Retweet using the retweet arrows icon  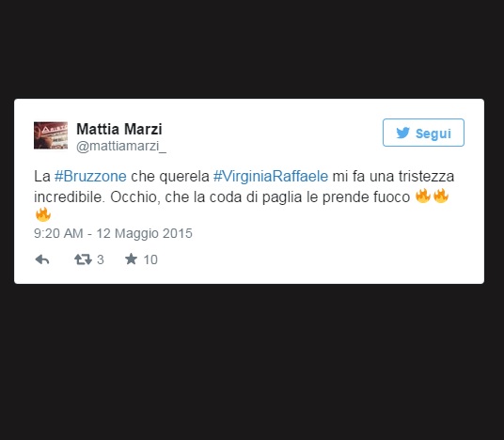tap(83, 259)
